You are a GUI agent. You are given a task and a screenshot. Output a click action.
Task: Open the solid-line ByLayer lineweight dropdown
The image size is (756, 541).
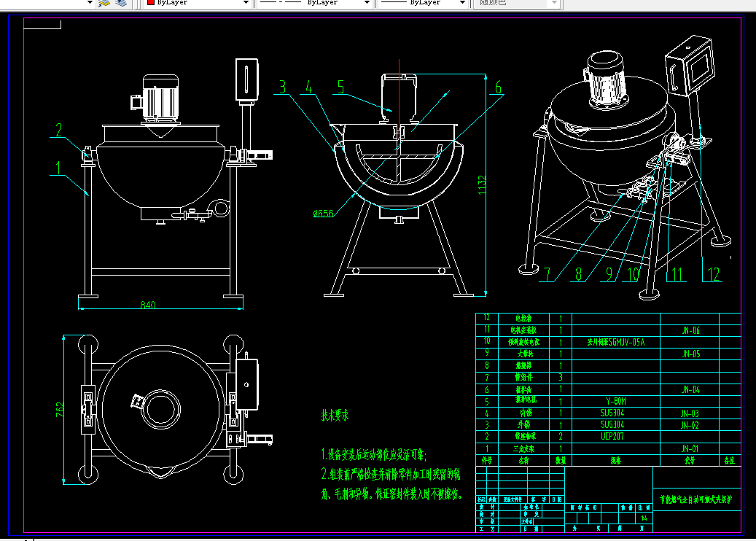click(x=463, y=2)
